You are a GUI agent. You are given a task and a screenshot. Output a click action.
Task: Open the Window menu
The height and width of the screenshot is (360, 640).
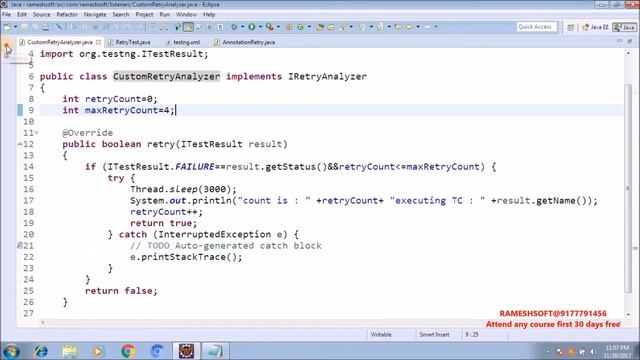point(186,14)
